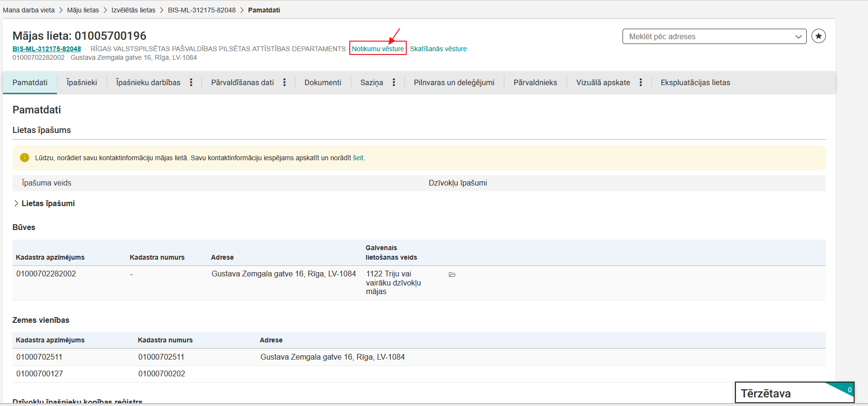Go to Pilnvaras un deleģējumi tab
Viewport: 868px width, 406px height.
(x=454, y=83)
